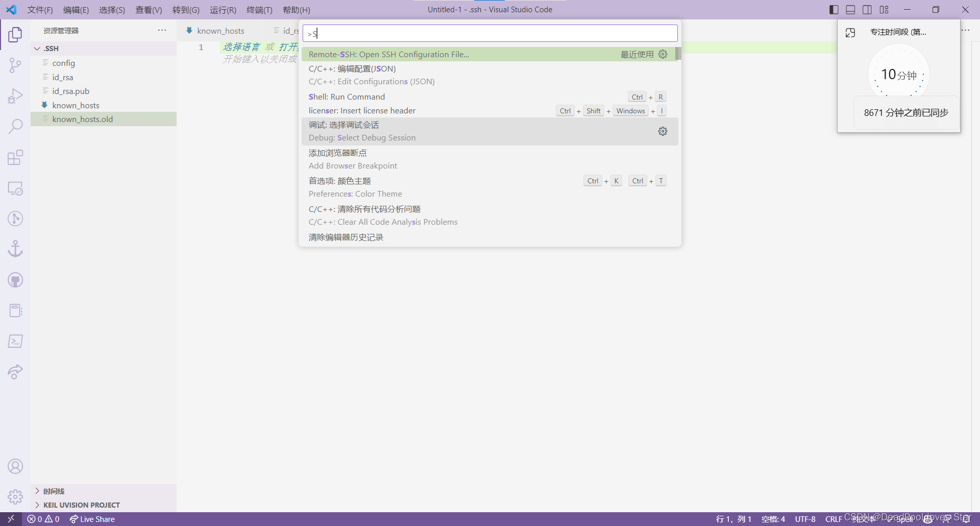Open the Source Control view

click(x=15, y=65)
